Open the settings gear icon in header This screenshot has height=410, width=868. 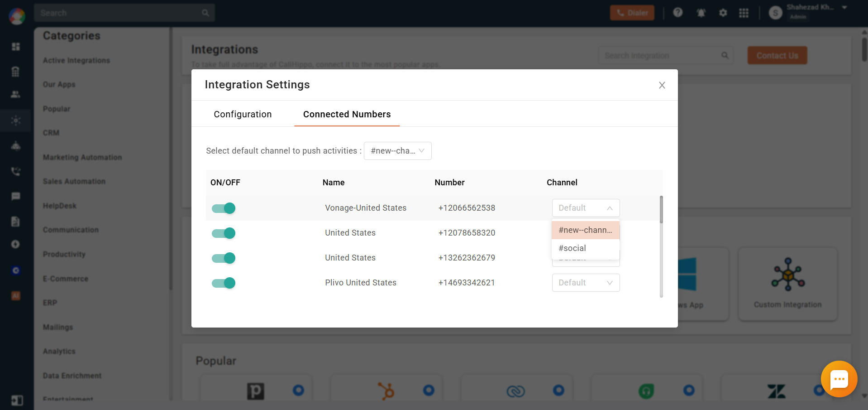723,13
